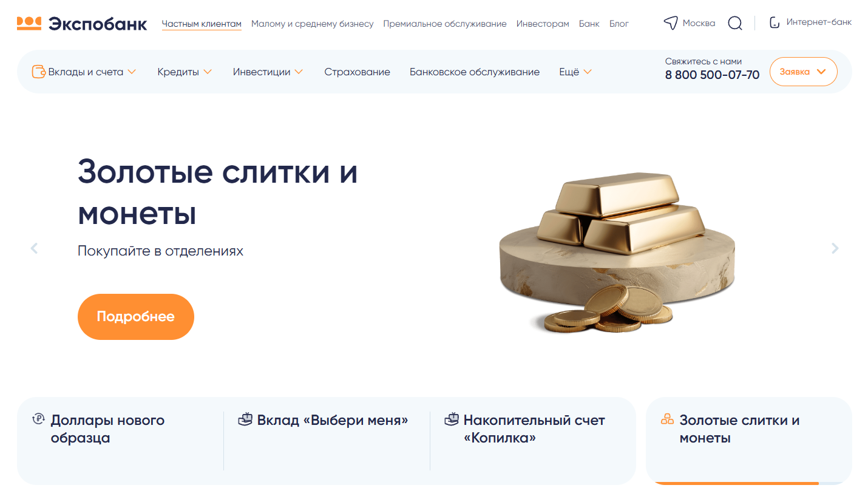Click the Интернет-банк phone icon
868x502 pixels.
click(774, 23)
